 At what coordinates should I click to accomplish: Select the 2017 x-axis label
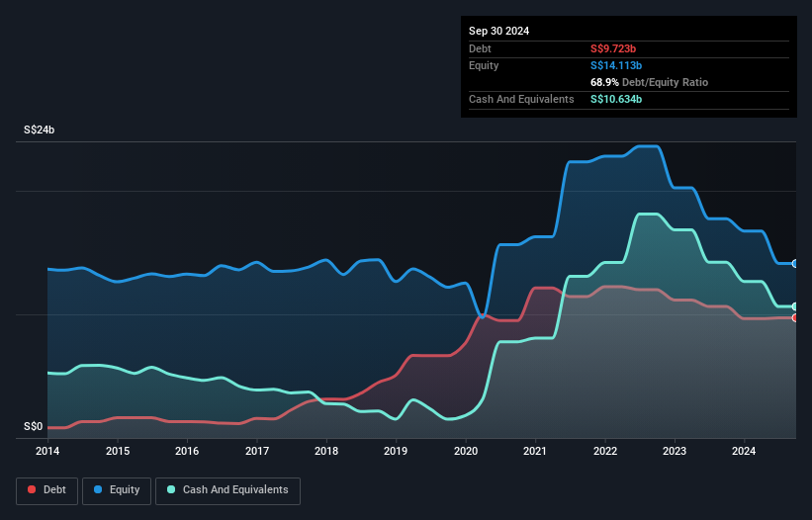[257, 451]
